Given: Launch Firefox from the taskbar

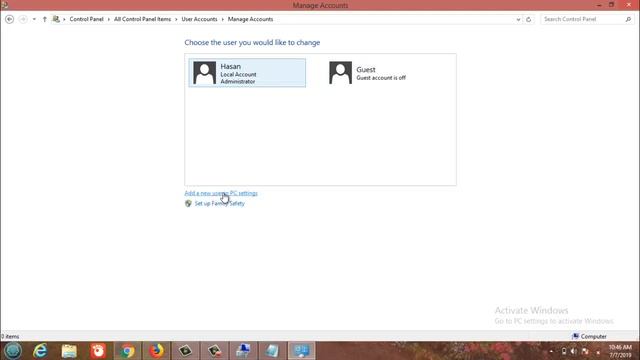Looking at the screenshot, I should pyautogui.click(x=156, y=351).
